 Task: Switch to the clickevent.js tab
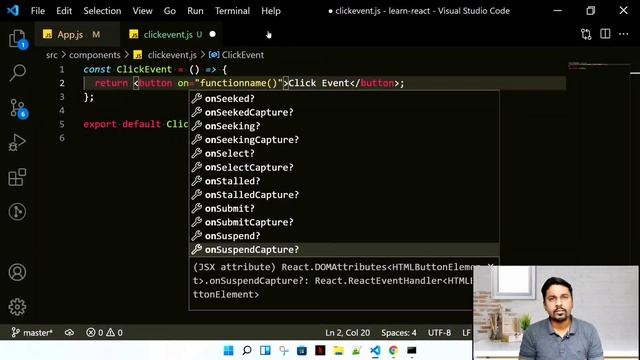tap(171, 34)
